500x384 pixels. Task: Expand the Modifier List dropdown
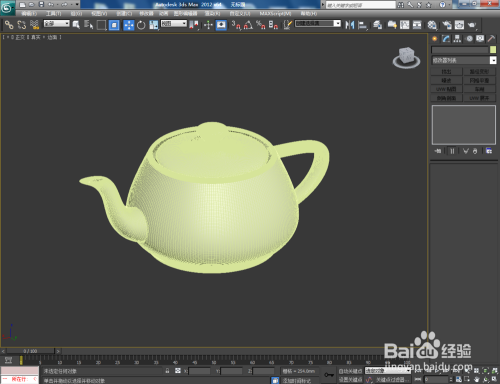tap(464, 60)
